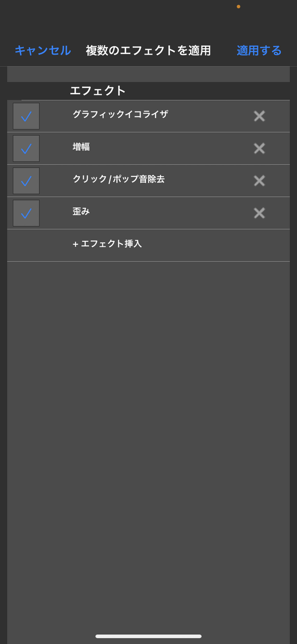Tap the home indicator bar

point(148,636)
